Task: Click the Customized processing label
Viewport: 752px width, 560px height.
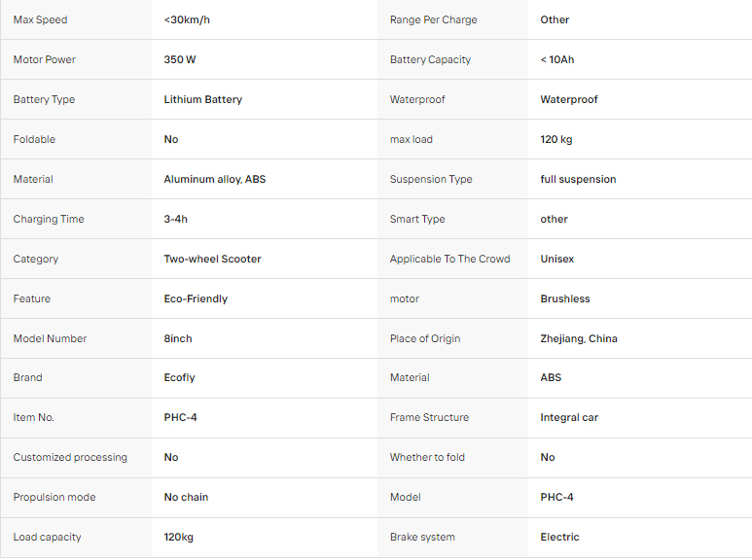Action: coord(70,457)
